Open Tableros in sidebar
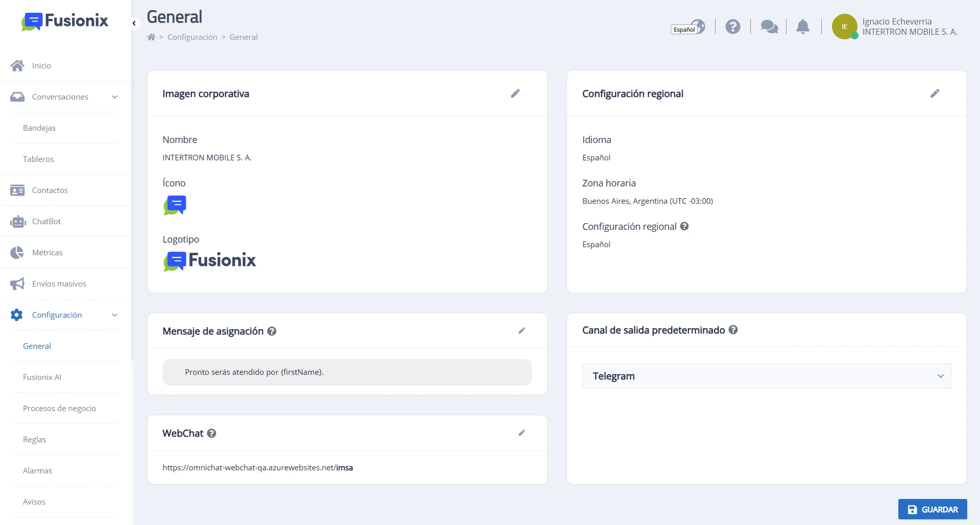Image resolution: width=980 pixels, height=525 pixels. click(38, 159)
